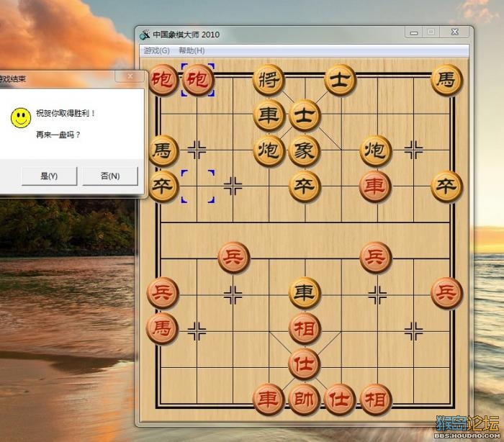
Task: Select the black 士 on the top row
Action: point(340,80)
